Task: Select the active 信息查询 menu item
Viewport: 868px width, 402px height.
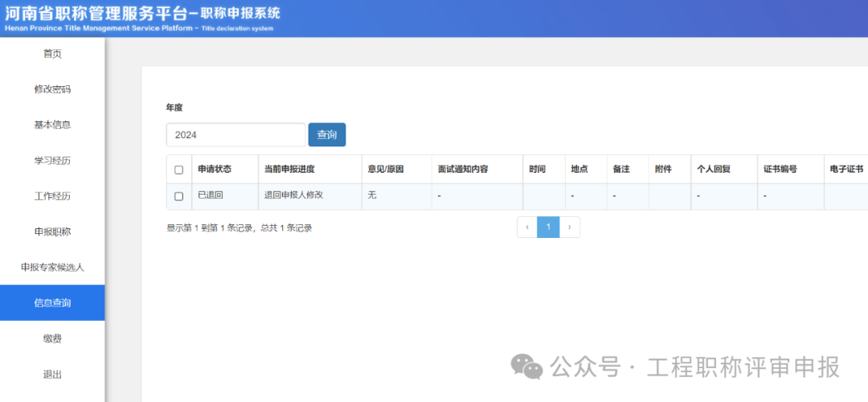Action: [52, 303]
